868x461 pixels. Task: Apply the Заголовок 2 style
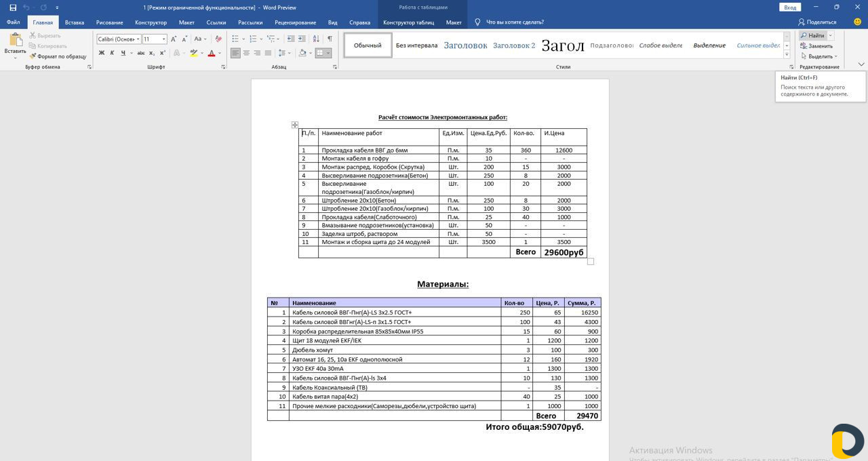click(514, 45)
